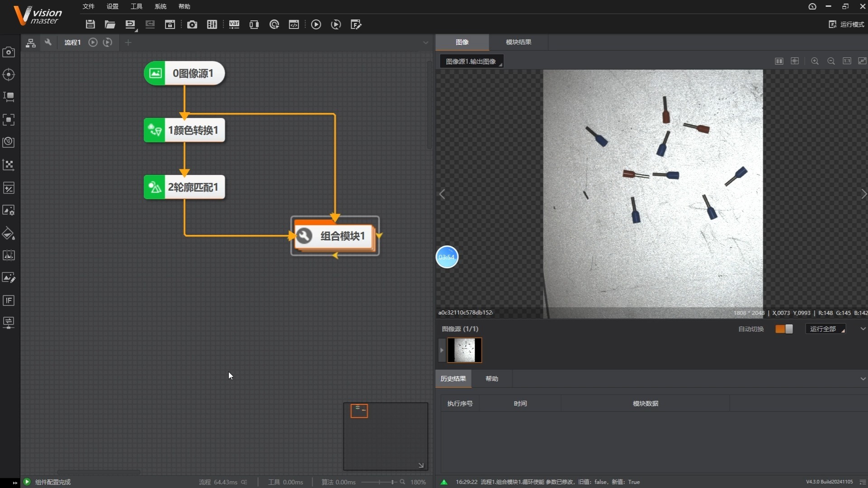This screenshot has width=868, height=488.
Task: Collapse the 历史结果 panel chevron
Action: pos(863,379)
